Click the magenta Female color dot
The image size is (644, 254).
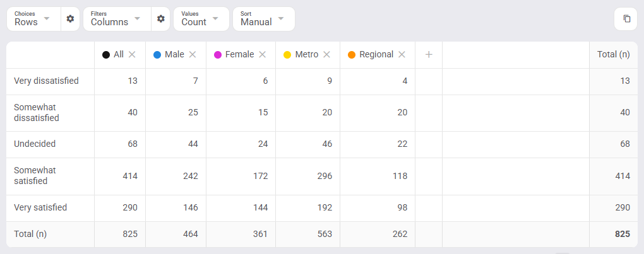click(x=218, y=55)
